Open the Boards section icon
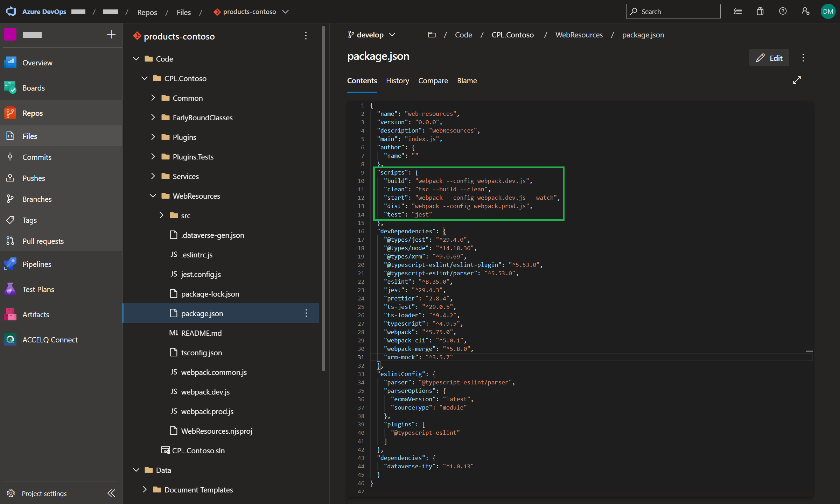This screenshot has height=504, width=840. 10,88
